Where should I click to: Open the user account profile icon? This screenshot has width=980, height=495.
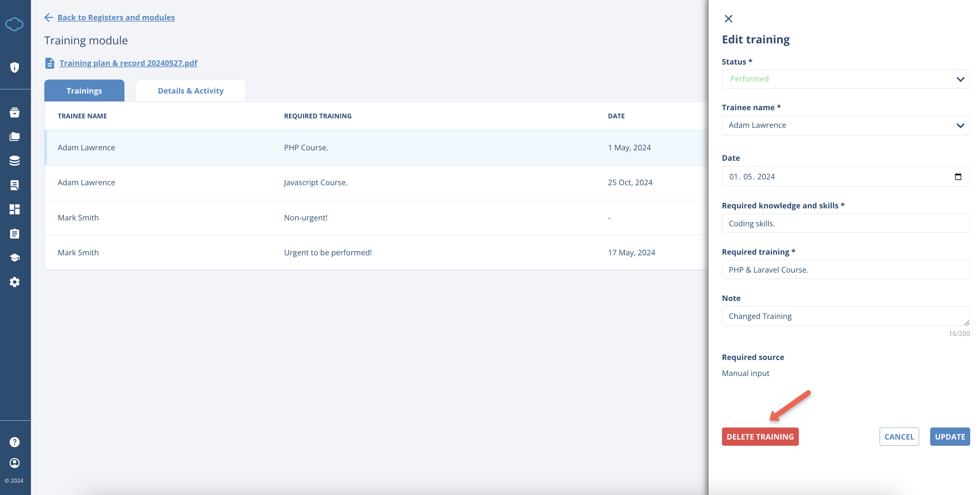coord(14,463)
